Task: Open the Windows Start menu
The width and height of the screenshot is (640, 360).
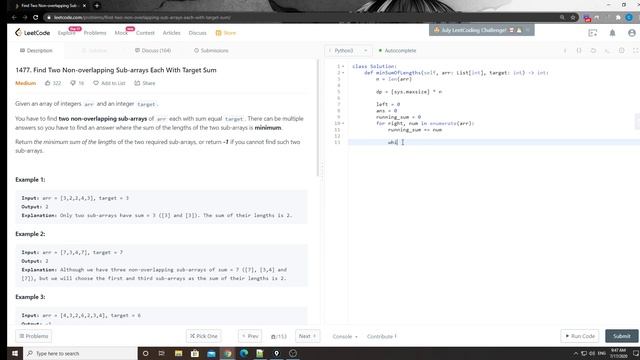Action: click(x=15, y=353)
